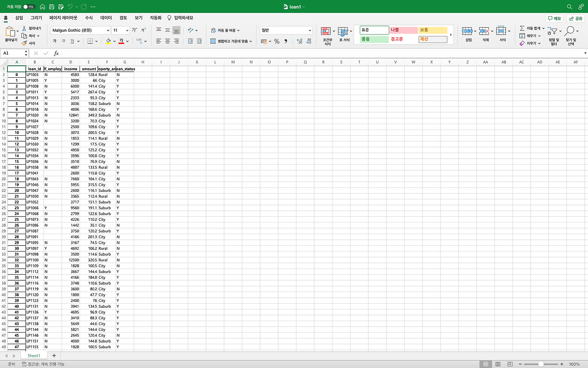Increase indent icon
The image size is (588, 368).
point(199,41)
